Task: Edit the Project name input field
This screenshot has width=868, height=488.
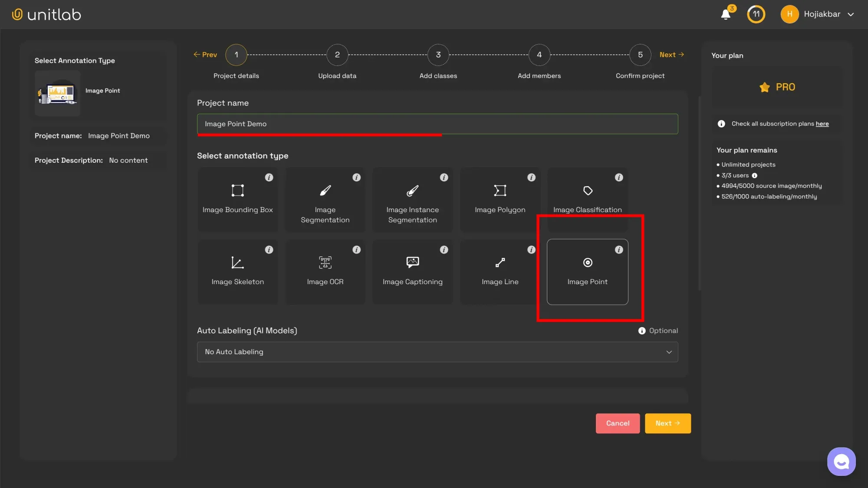Action: [437, 124]
